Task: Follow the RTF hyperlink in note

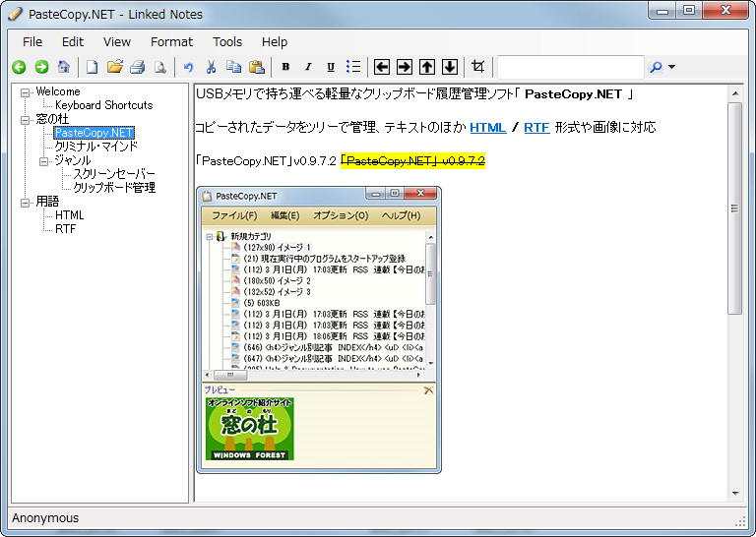Action: pyautogui.click(x=536, y=128)
